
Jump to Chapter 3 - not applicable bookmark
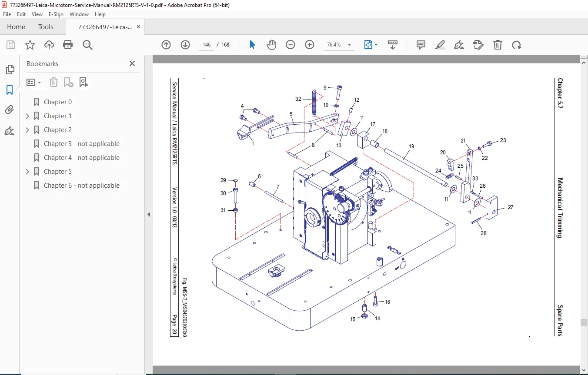click(82, 144)
